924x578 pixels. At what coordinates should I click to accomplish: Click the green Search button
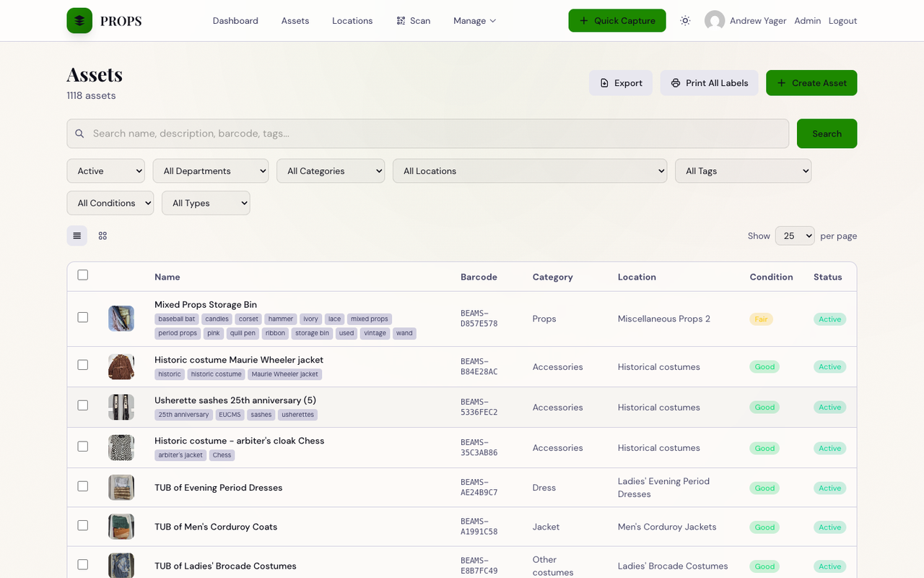[x=827, y=134]
